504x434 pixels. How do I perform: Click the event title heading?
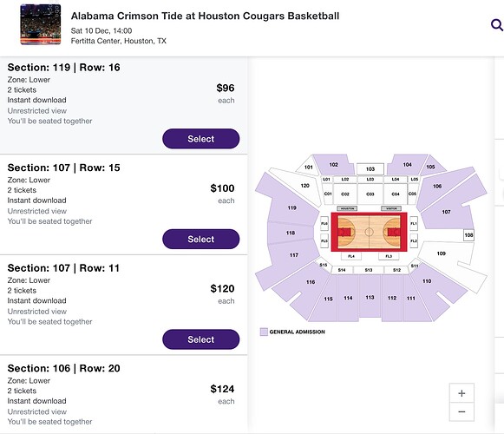(205, 16)
